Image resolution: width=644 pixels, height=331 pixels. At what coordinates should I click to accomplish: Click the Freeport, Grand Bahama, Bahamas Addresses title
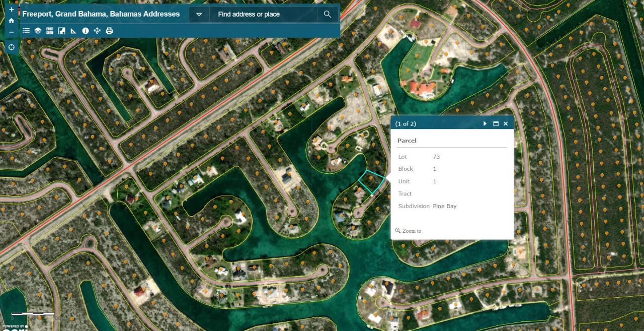pos(101,14)
